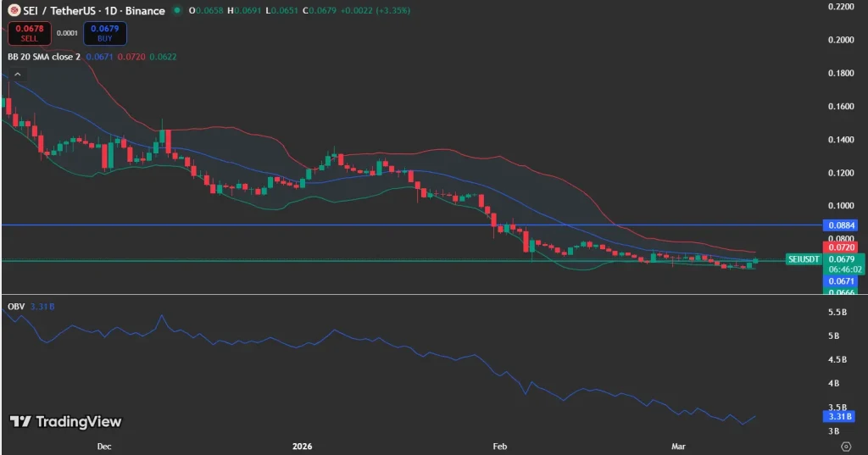This screenshot has width=868, height=455.
Task: Click the 5.5 B OBV axis label
Action: pos(837,312)
